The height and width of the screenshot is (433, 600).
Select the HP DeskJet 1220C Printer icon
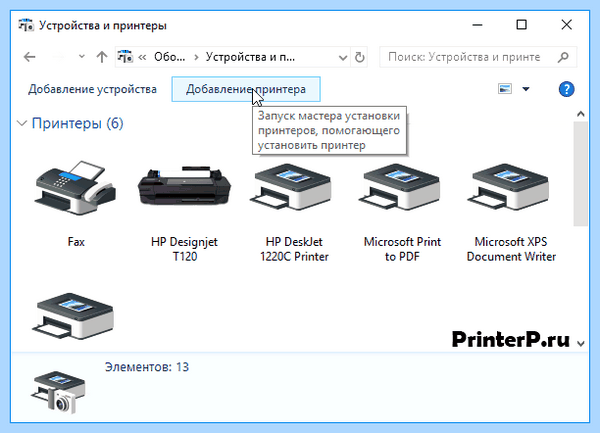click(290, 187)
